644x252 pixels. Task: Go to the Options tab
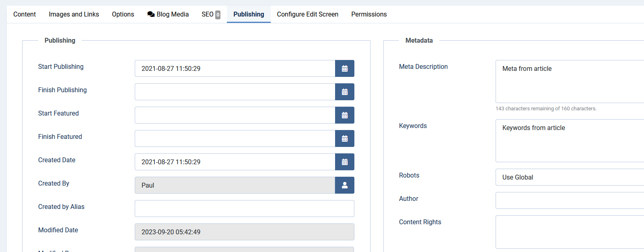123,14
